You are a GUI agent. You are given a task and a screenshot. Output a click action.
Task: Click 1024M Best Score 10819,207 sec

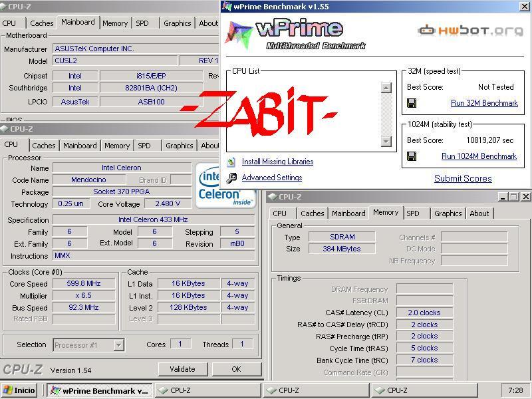click(489, 140)
